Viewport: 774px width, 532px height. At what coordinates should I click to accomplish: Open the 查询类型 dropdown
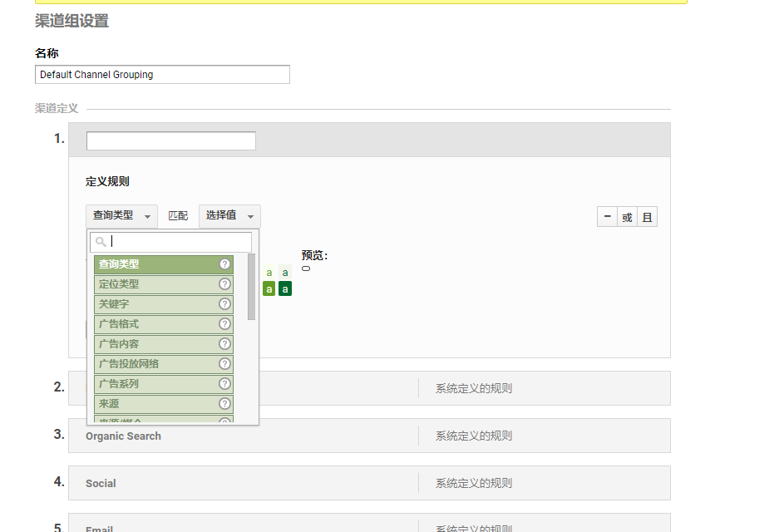click(121, 215)
